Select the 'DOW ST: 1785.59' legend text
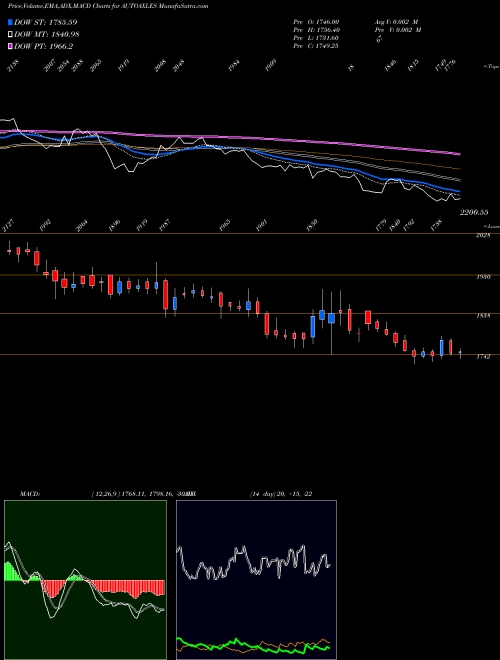Screen dimensions: 500x660 [45, 22]
